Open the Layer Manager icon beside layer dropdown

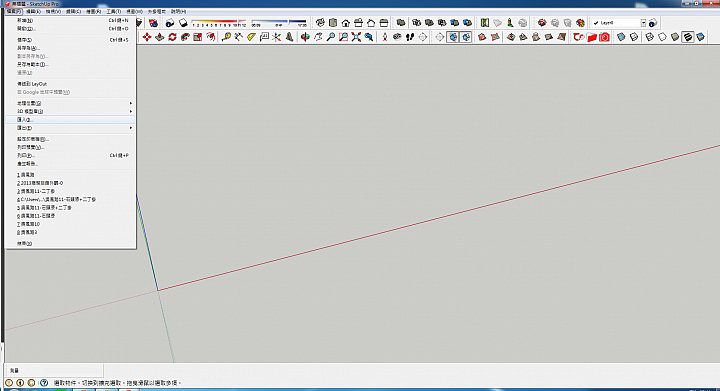pos(652,22)
